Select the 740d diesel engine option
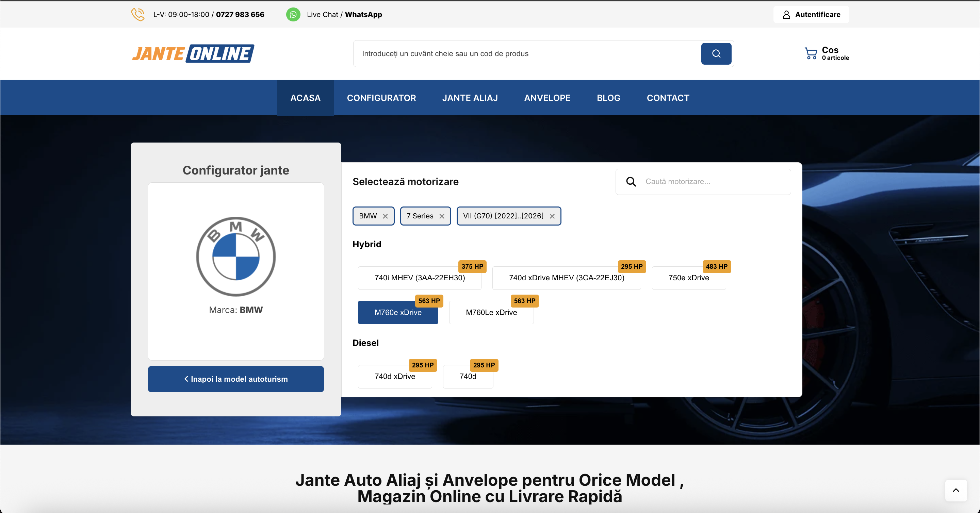 point(468,377)
